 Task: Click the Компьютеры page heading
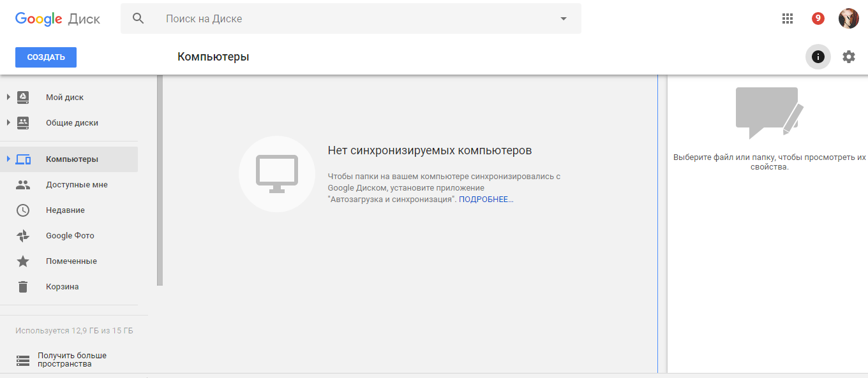(214, 57)
